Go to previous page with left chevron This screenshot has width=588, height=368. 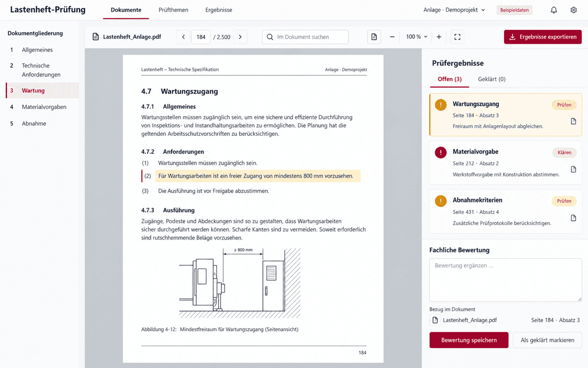click(x=183, y=37)
